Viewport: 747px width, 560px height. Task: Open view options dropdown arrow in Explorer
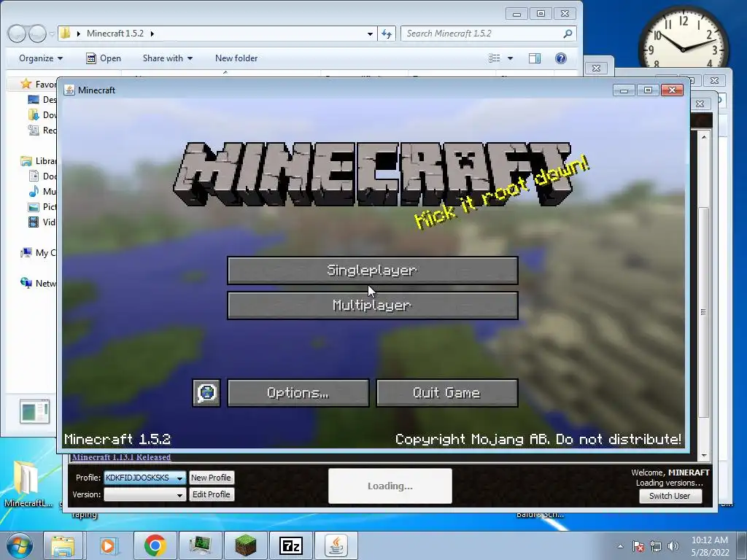[510, 58]
